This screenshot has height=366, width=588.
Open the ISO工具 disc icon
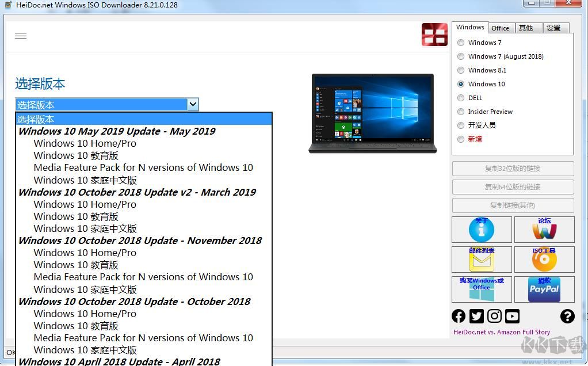tap(544, 260)
